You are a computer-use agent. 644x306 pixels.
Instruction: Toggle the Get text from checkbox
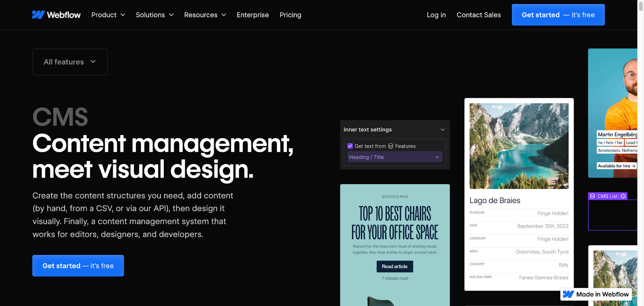click(350, 146)
